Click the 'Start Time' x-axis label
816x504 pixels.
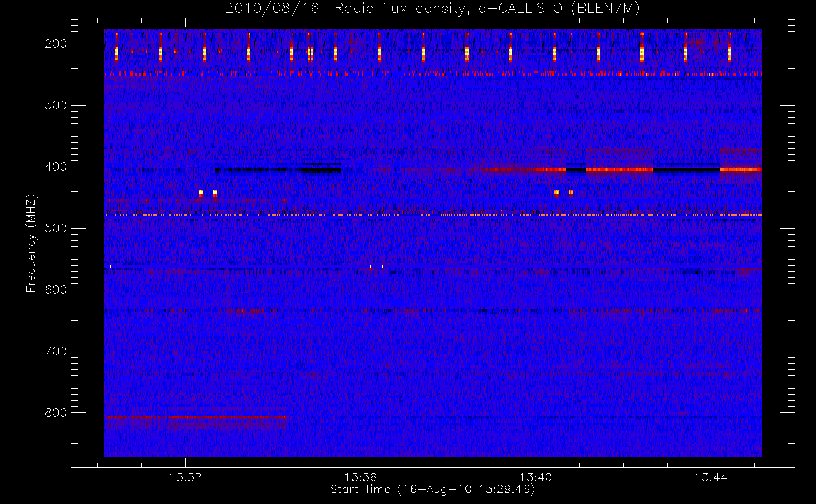pos(433,489)
